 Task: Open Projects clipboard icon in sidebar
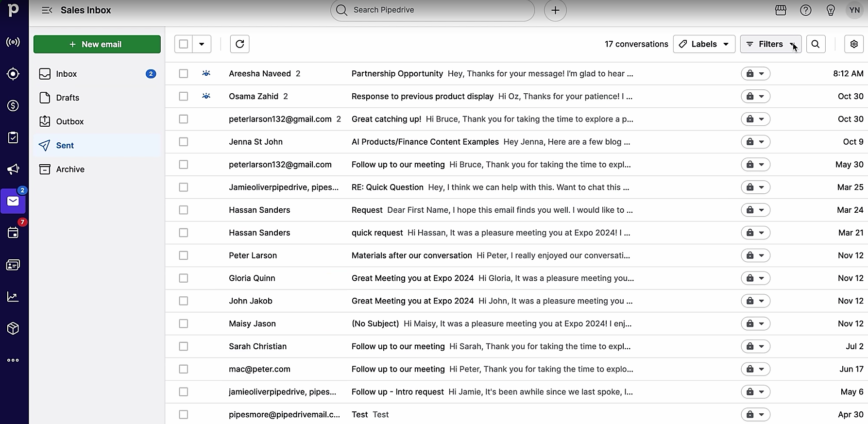coord(13,137)
